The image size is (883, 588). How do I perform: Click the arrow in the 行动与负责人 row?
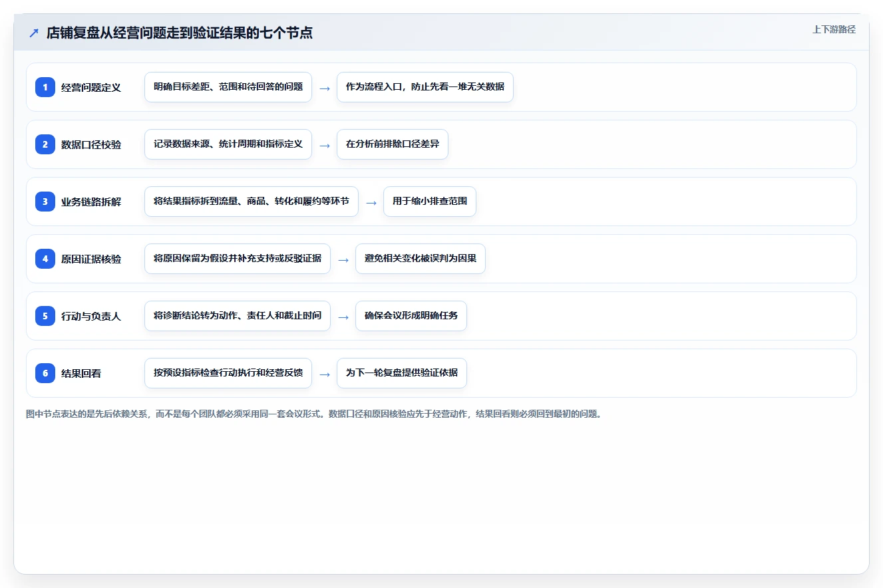[343, 317]
